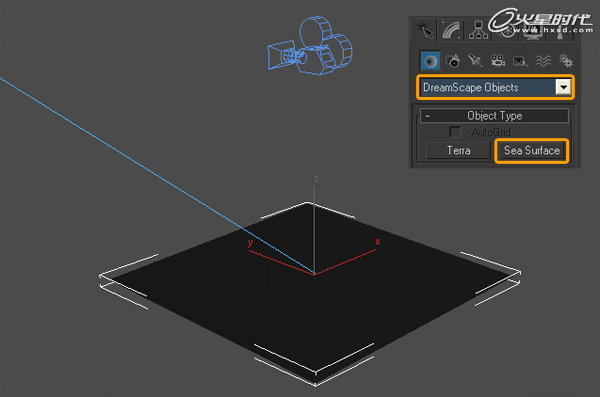Select the Shapes category icon
Image resolution: width=600 pixels, height=397 pixels.
453,61
